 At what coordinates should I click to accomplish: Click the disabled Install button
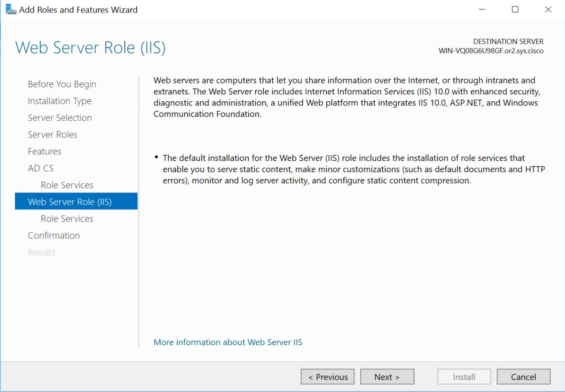click(x=464, y=377)
